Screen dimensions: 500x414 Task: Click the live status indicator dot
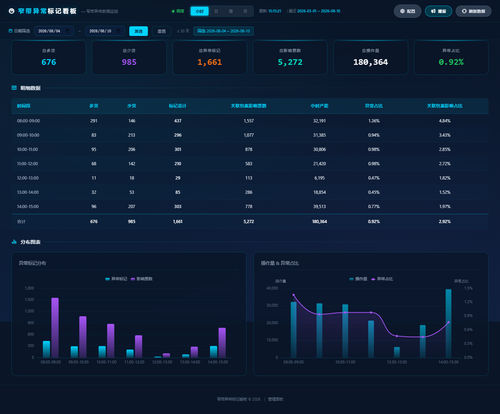pos(173,11)
